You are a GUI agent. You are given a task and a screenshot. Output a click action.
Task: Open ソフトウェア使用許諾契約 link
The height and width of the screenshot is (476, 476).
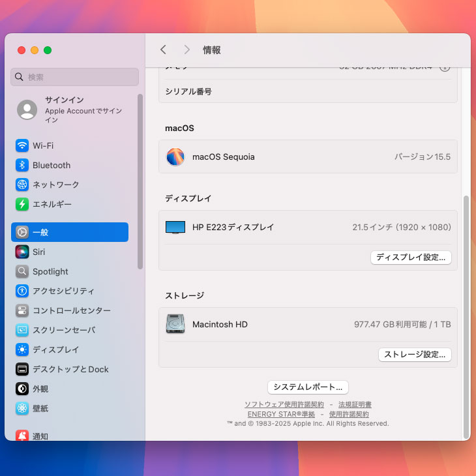284,405
